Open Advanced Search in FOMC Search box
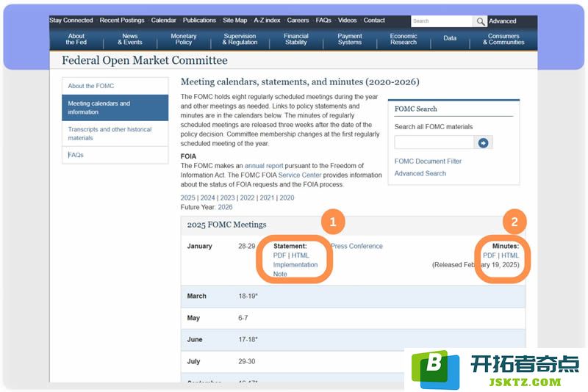Viewport: 588px width, 392px height. click(420, 174)
